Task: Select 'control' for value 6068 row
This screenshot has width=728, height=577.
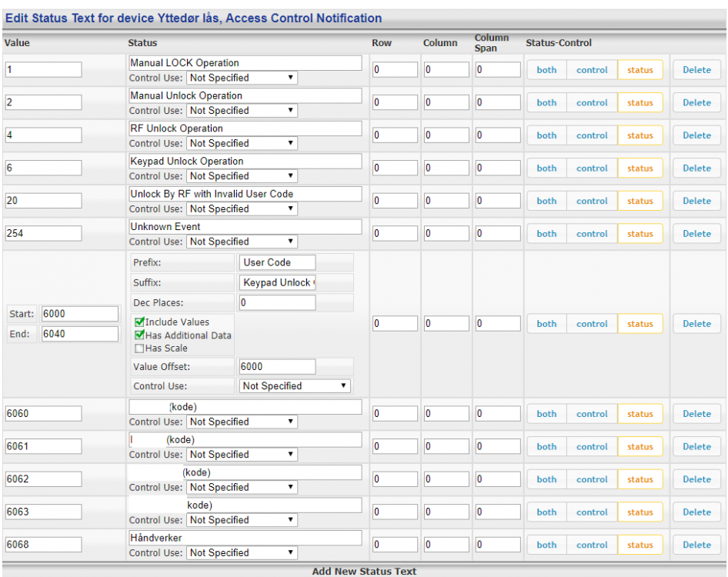Action: [592, 545]
